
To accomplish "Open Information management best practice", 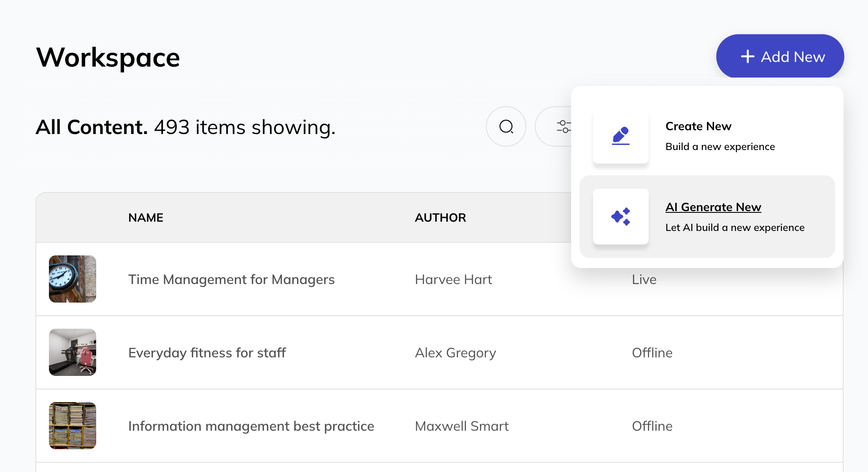I will pyautogui.click(x=251, y=425).
